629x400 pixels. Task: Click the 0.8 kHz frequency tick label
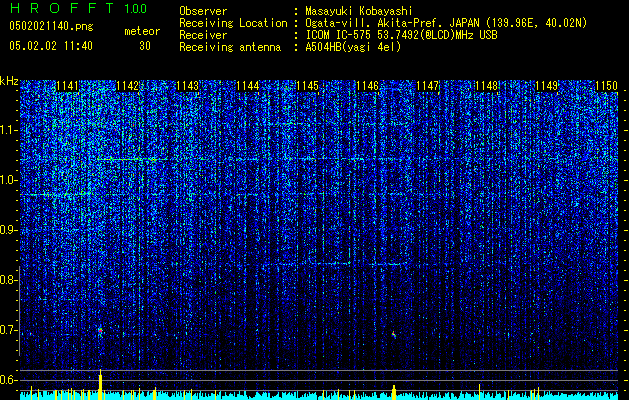9,280
